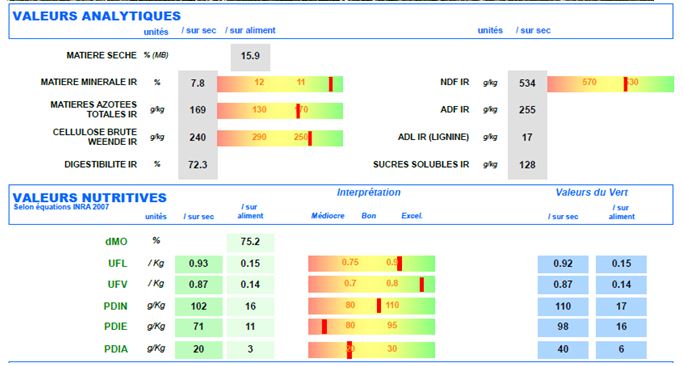Click the Matière Sèche value 15.9 cell
Image resolution: width=683 pixels, height=366 pixels.
(x=250, y=57)
